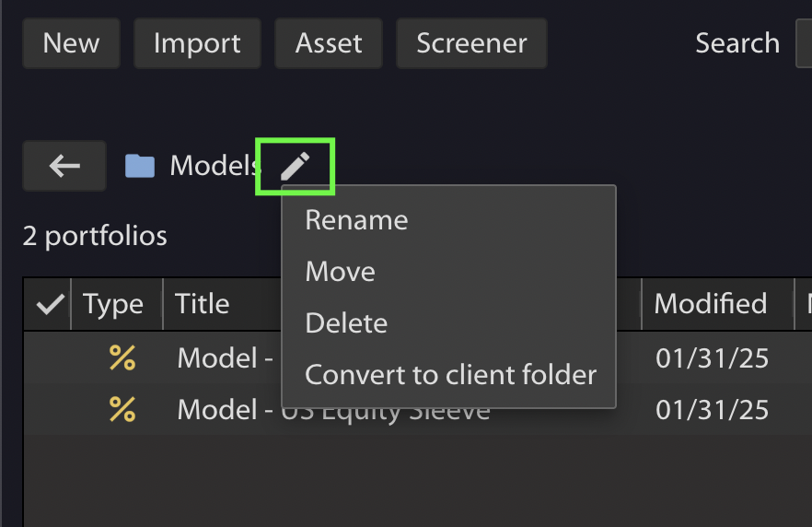
Task: Open the Import button
Action: click(197, 43)
